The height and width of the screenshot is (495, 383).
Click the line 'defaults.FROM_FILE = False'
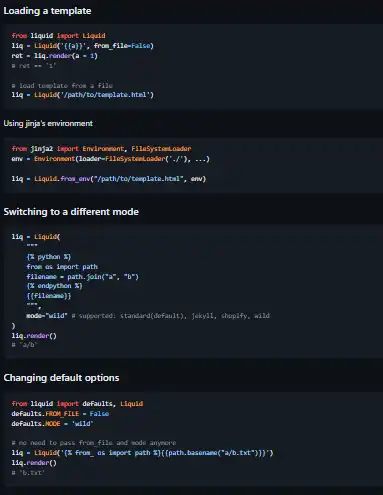[60, 414]
